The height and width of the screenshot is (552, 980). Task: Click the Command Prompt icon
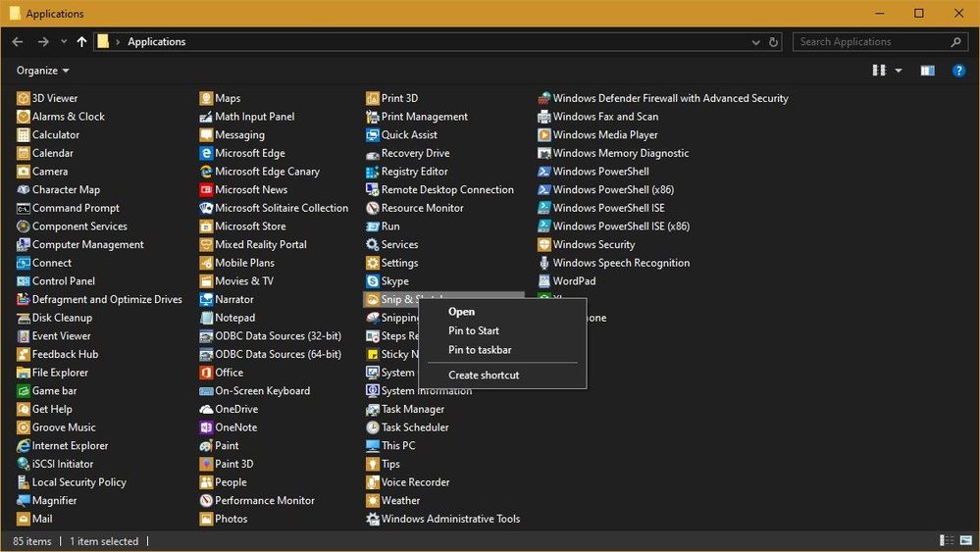(24, 208)
